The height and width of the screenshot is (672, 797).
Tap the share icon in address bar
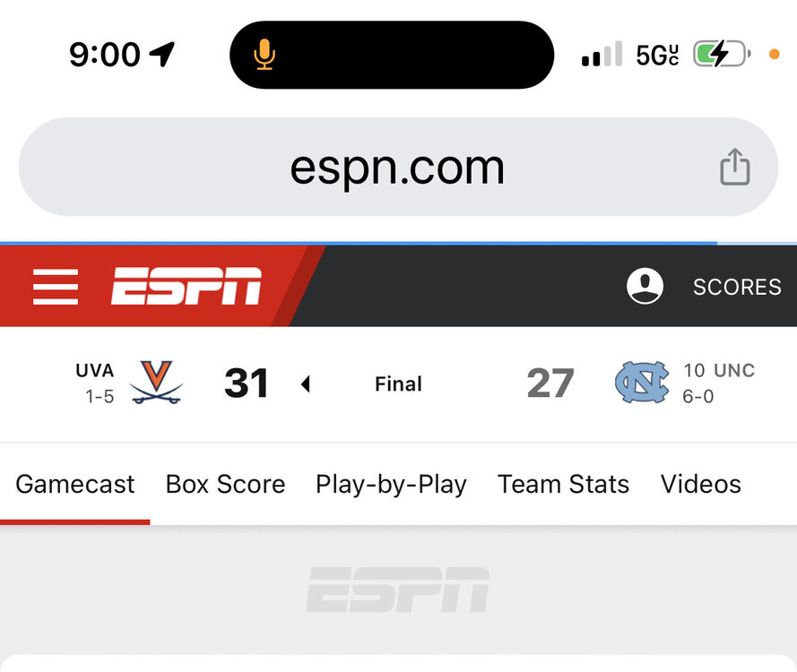[734, 168]
